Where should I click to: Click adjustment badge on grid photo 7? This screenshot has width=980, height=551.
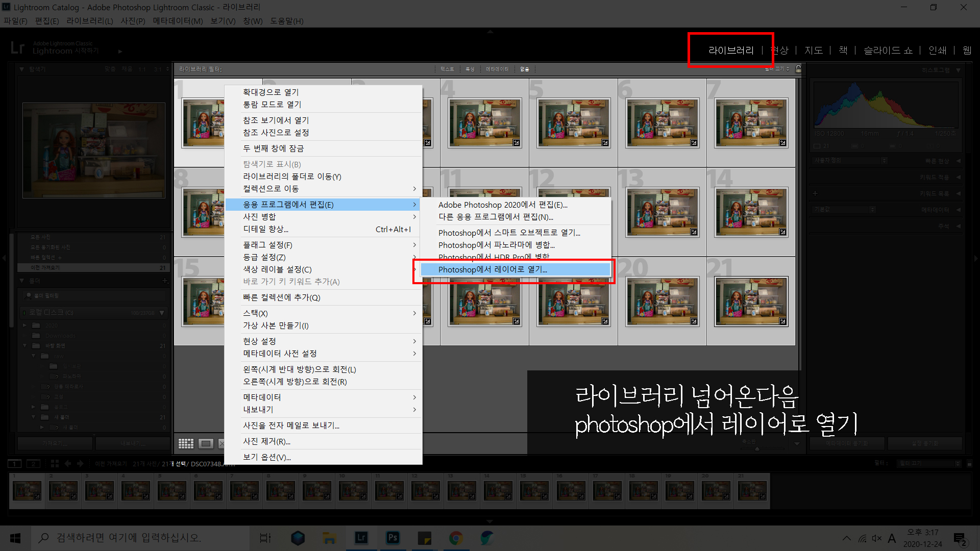(x=782, y=143)
